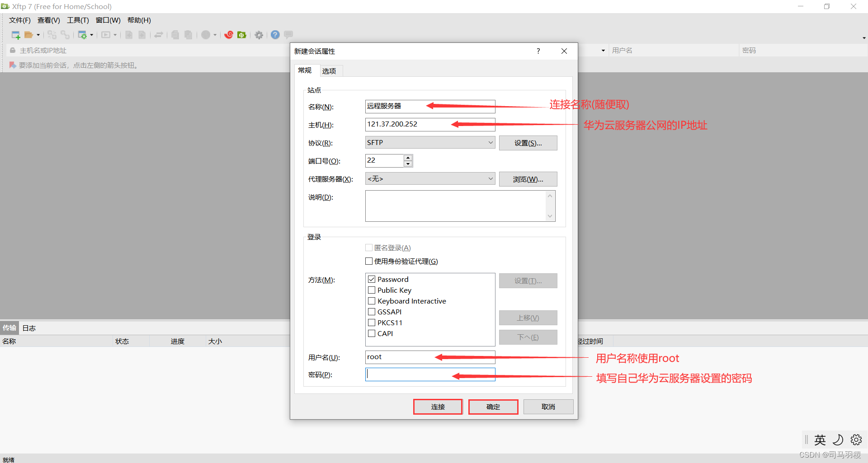Image resolution: width=868 pixels, height=463 pixels.
Task: Check the CAPI method checkbox
Action: (372, 333)
